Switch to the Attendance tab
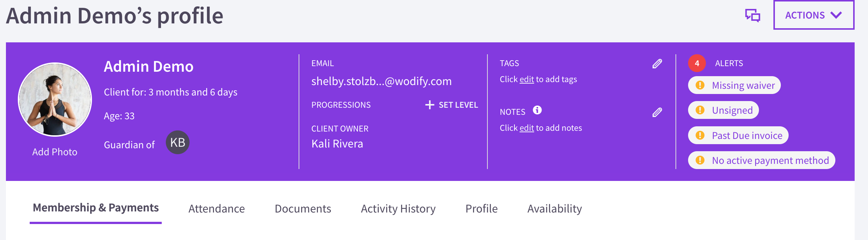 click(217, 209)
